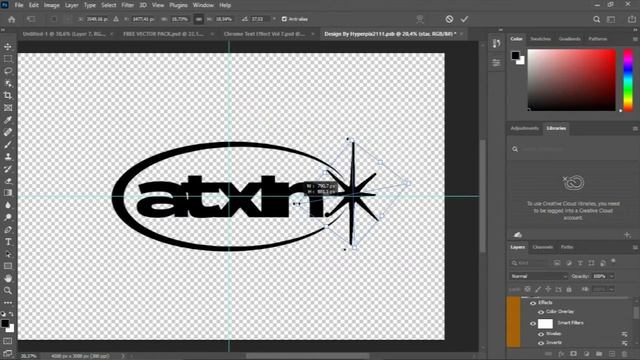Switch to the Gradients tab
This screenshot has width=640, height=360.
569,39
